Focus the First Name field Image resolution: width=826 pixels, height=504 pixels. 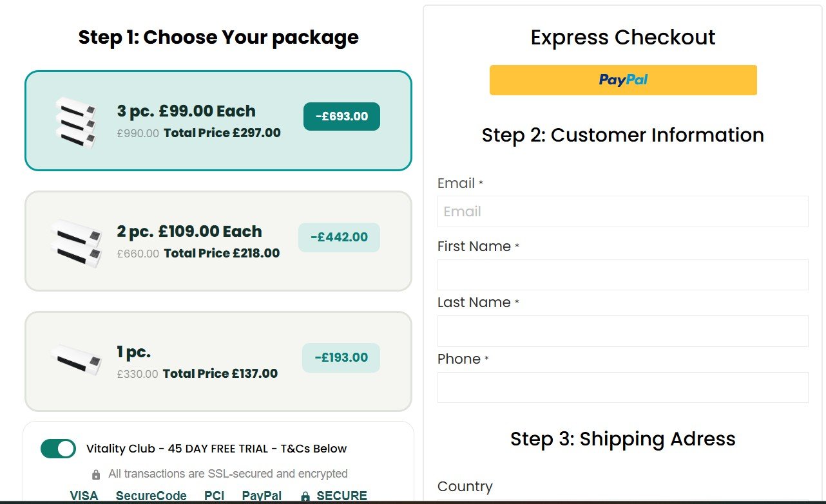622,275
